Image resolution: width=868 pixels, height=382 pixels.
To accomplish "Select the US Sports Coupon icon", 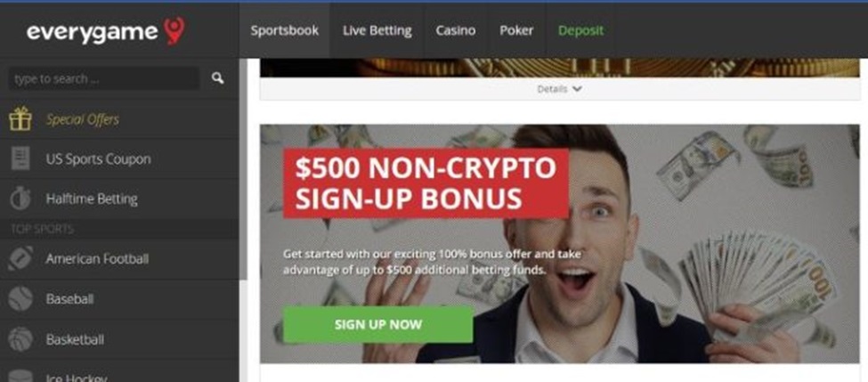I will click(20, 158).
